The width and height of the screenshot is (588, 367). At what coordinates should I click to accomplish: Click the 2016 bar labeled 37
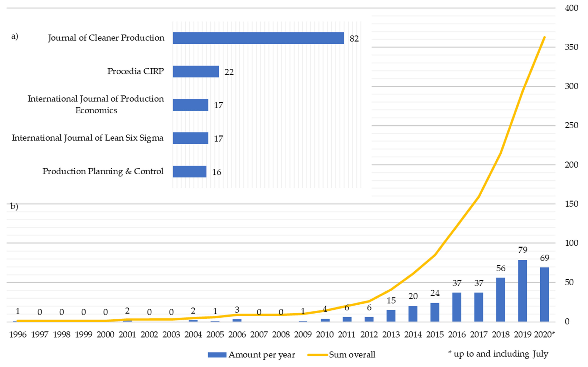[x=457, y=307]
